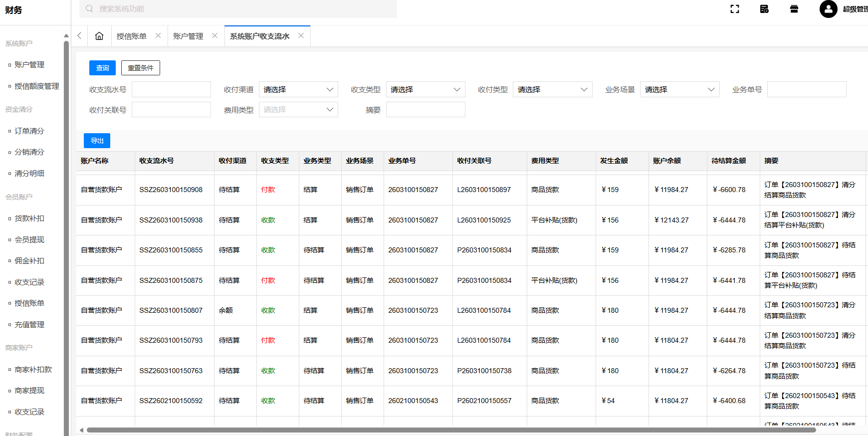Close the 系统账户收支流水 tab
The height and width of the screenshot is (436, 868).
301,35
